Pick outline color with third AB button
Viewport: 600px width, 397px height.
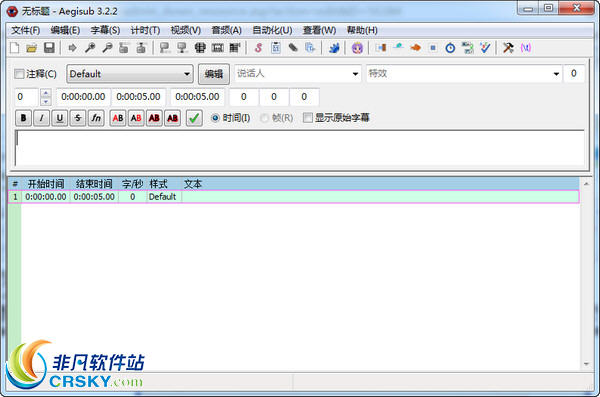pyautogui.click(x=154, y=118)
